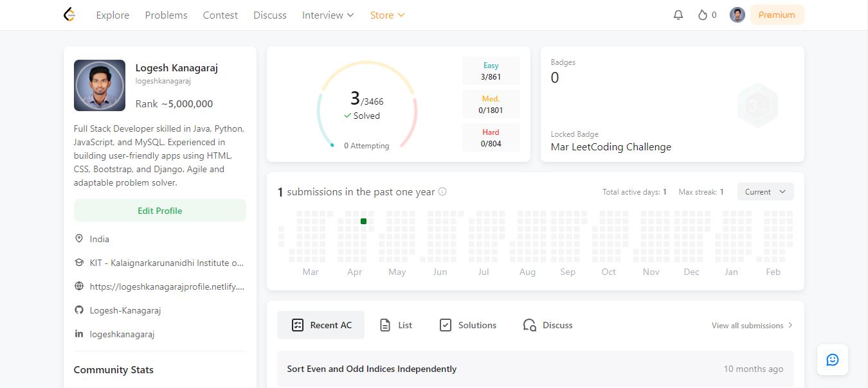Expand the Interview dropdown menu
Viewport: 868px width, 388px height.
(x=328, y=15)
